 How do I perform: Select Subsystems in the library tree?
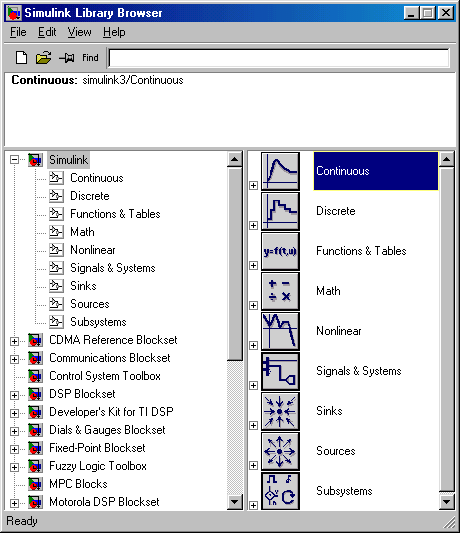(x=98, y=322)
